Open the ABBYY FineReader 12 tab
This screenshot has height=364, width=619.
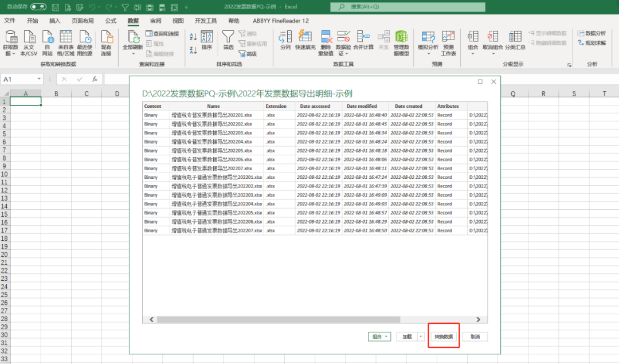click(281, 21)
